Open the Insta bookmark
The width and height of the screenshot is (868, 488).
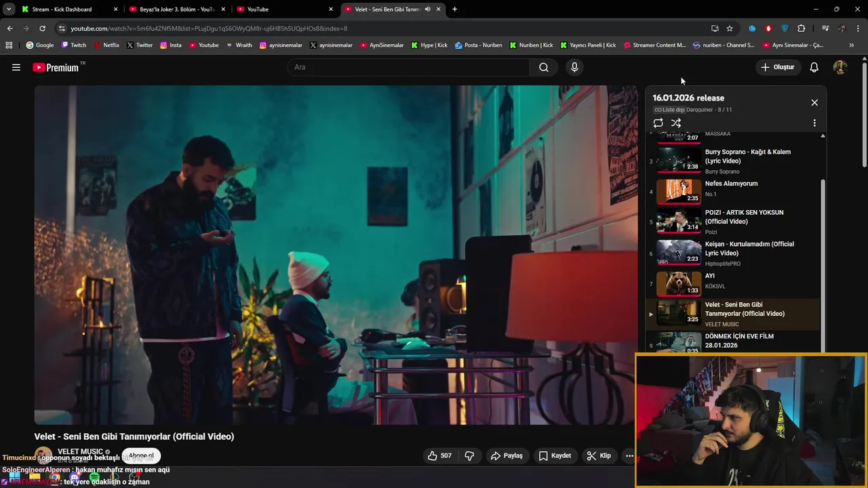click(x=171, y=45)
